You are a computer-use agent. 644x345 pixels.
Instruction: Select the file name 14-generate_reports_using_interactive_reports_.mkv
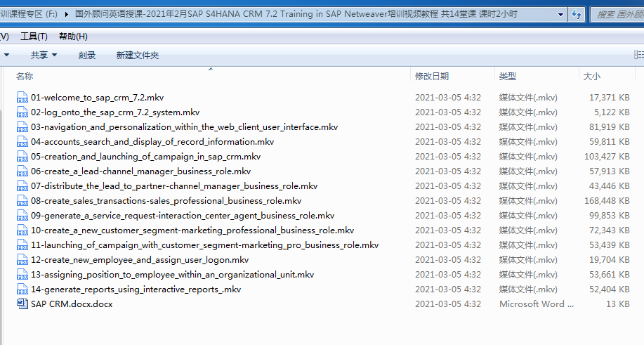point(136,290)
